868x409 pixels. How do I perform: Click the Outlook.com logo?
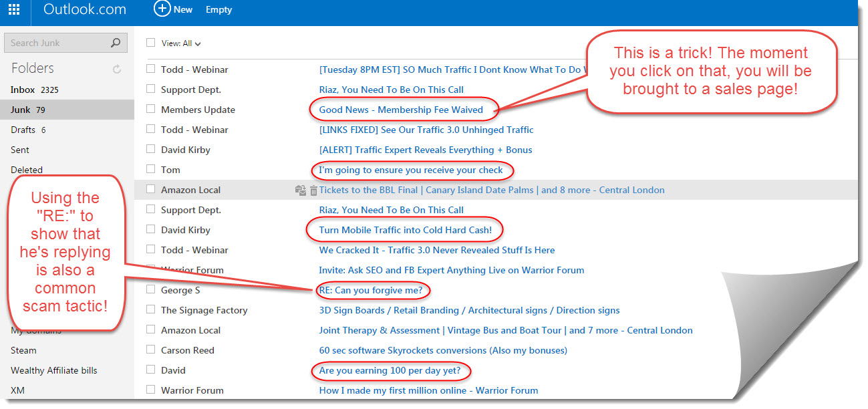(85, 9)
